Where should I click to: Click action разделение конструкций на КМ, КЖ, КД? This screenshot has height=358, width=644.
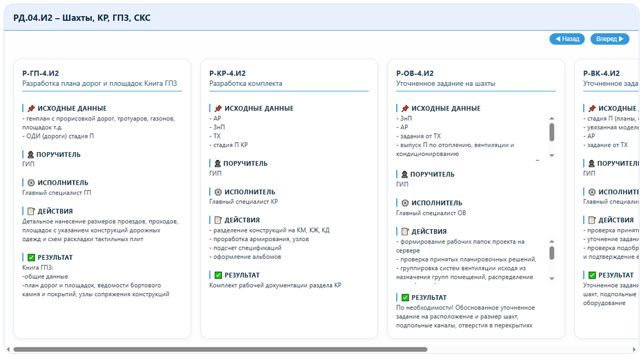click(269, 230)
